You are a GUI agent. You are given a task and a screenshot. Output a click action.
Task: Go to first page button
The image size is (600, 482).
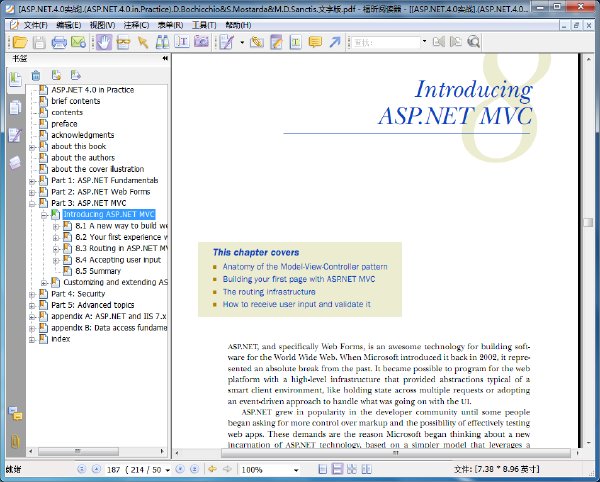[x=82, y=469]
